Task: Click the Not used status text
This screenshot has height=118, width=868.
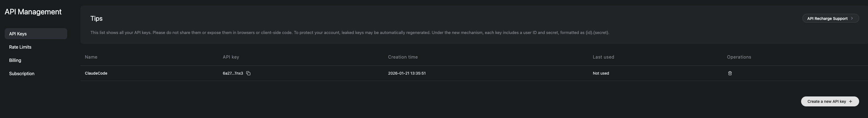Action: pos(601,73)
